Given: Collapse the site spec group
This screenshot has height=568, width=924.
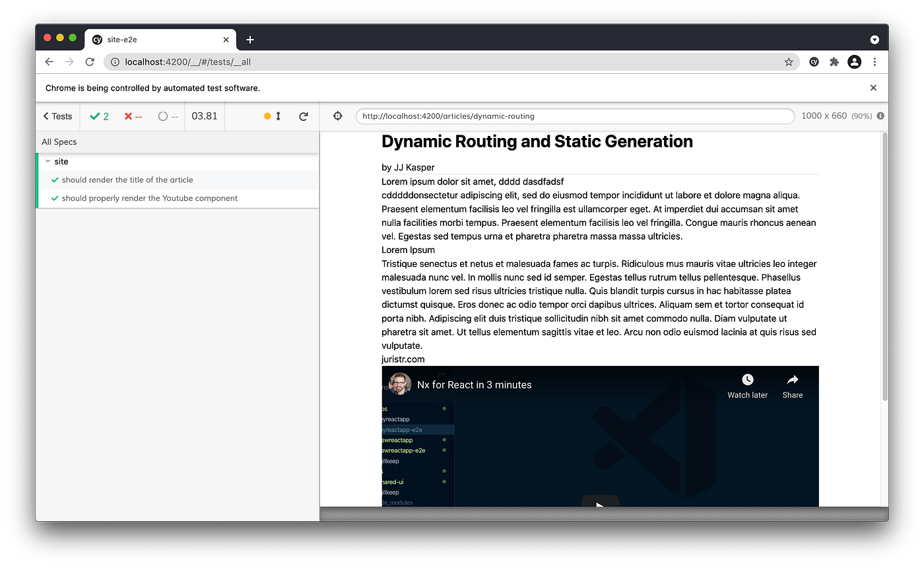Looking at the screenshot, I should tap(48, 161).
